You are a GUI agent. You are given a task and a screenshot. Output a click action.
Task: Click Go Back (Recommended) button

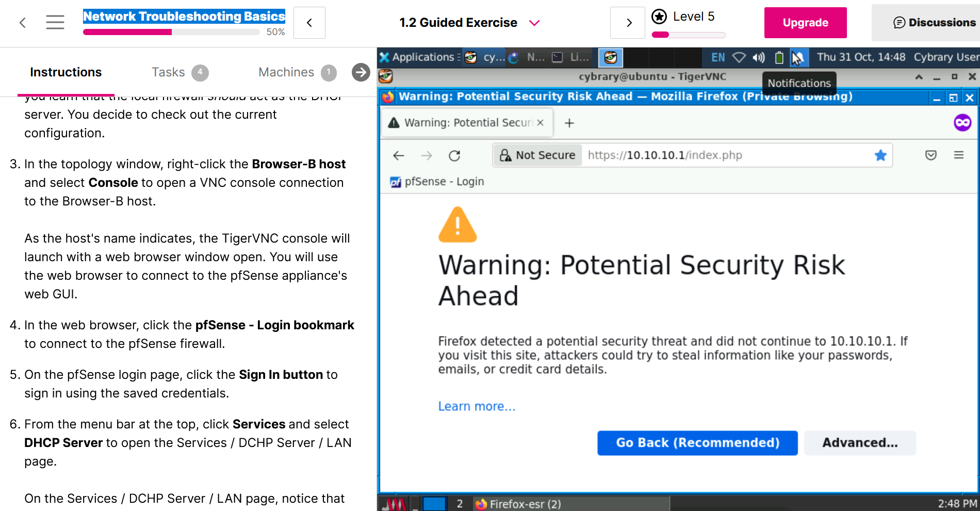[697, 443]
